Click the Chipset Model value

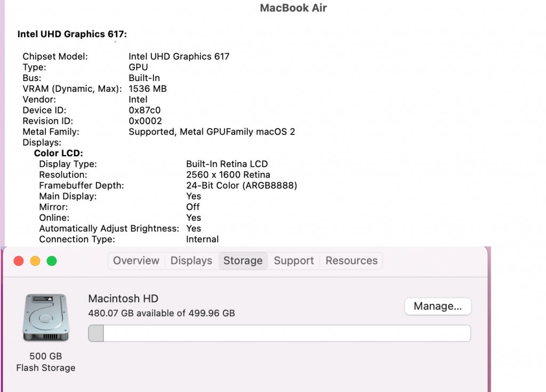click(x=179, y=57)
